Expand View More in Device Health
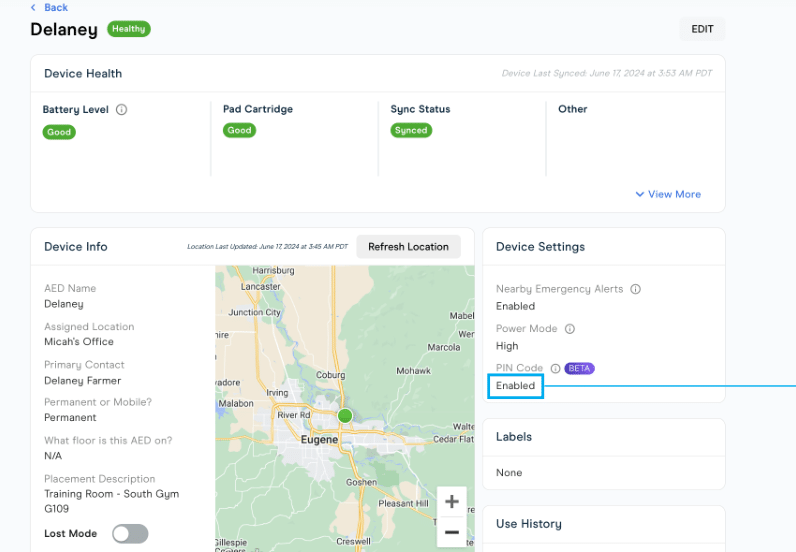This screenshot has width=796, height=552. coord(668,194)
